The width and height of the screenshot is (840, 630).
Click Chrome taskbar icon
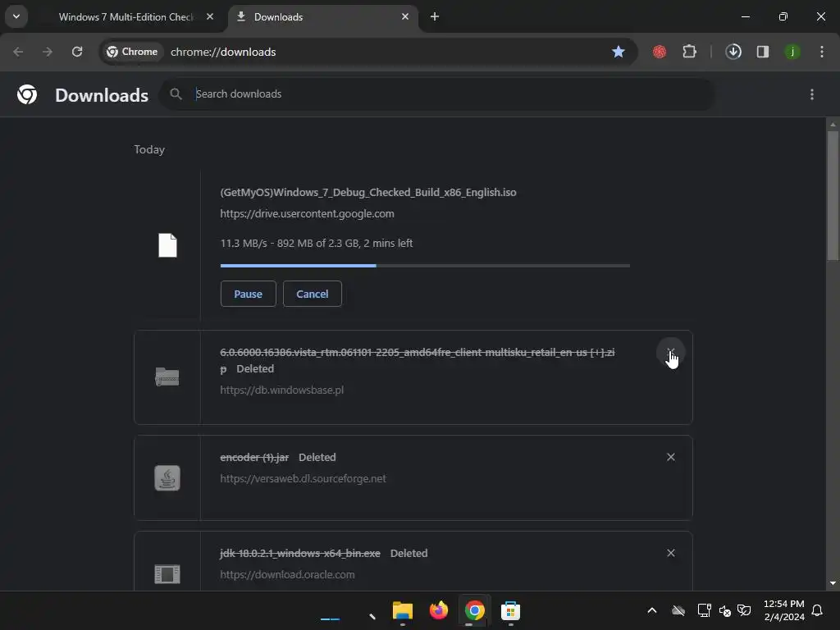pyautogui.click(x=475, y=610)
